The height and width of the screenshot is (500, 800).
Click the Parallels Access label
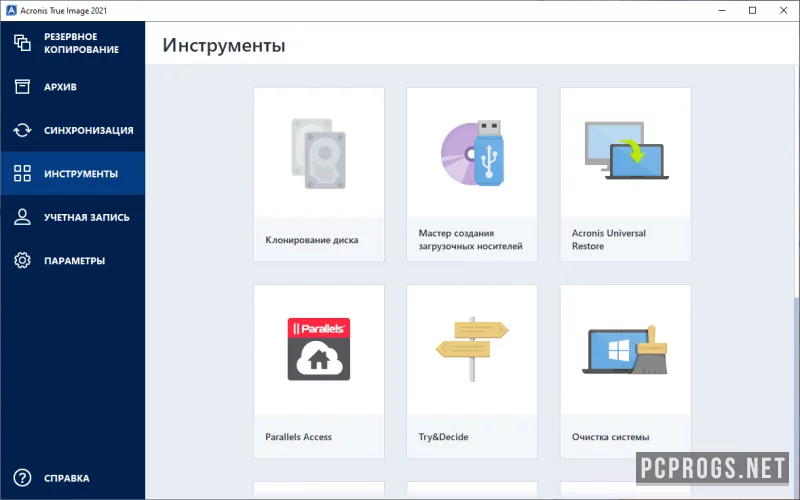(298, 437)
